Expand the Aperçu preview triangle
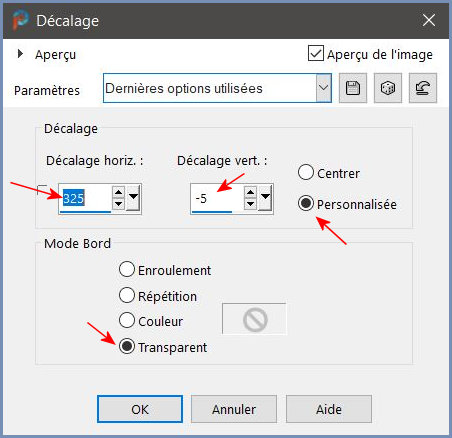The height and width of the screenshot is (438, 452). 20,54
